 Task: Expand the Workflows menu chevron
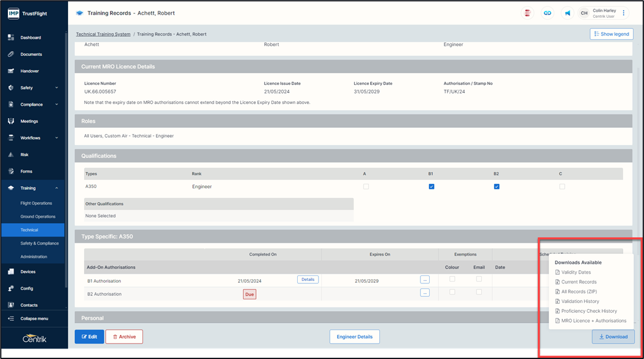coord(56,138)
